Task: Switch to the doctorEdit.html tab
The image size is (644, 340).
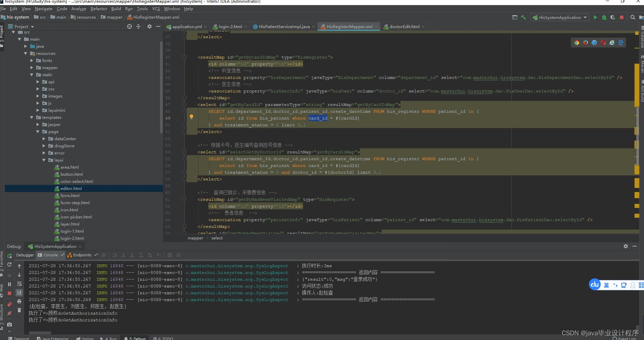Action: (404, 26)
